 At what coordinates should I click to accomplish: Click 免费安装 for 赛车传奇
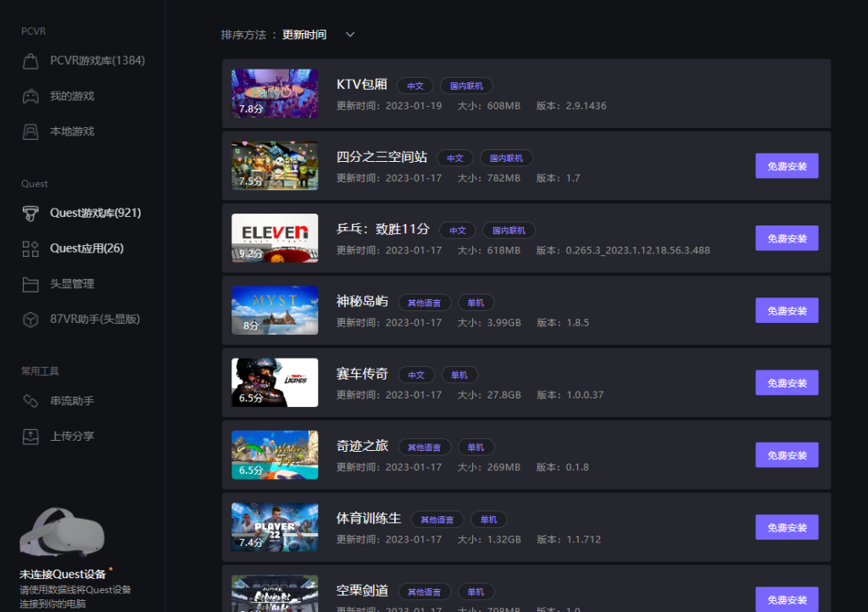tap(786, 382)
